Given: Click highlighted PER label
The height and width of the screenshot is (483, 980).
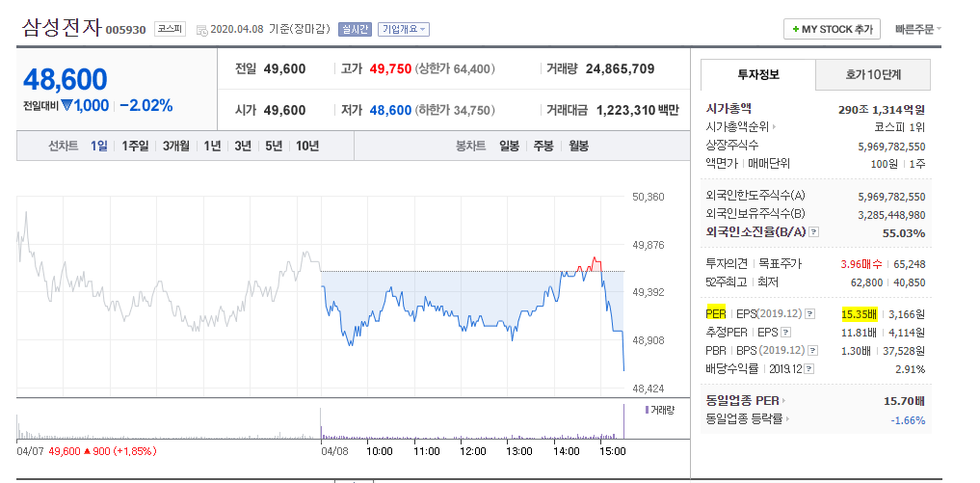Looking at the screenshot, I should (716, 313).
